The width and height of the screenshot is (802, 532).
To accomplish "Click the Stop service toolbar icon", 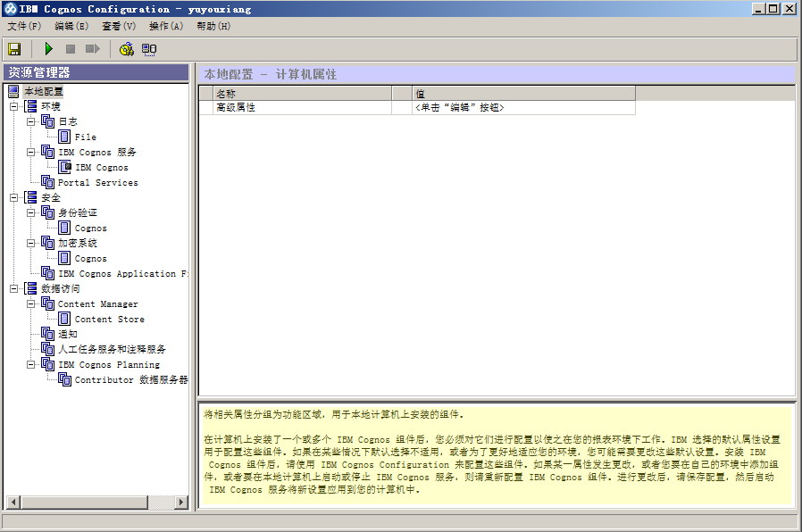I will [71, 49].
